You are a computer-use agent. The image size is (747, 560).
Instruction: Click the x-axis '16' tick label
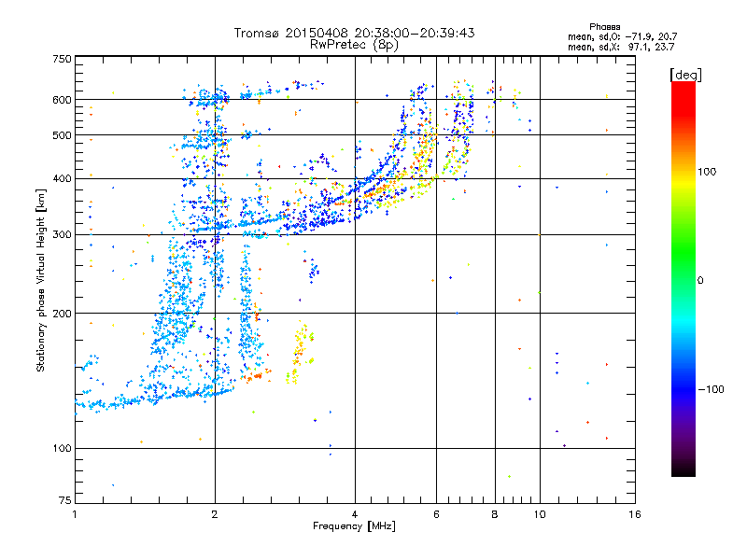(x=635, y=514)
